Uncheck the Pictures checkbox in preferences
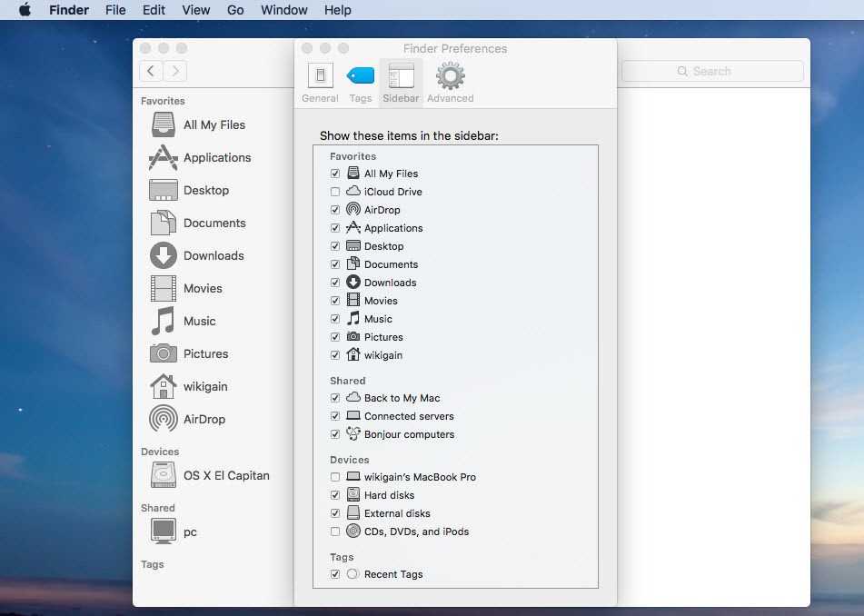Screen dimensions: 864x616 pyautogui.click(x=335, y=337)
